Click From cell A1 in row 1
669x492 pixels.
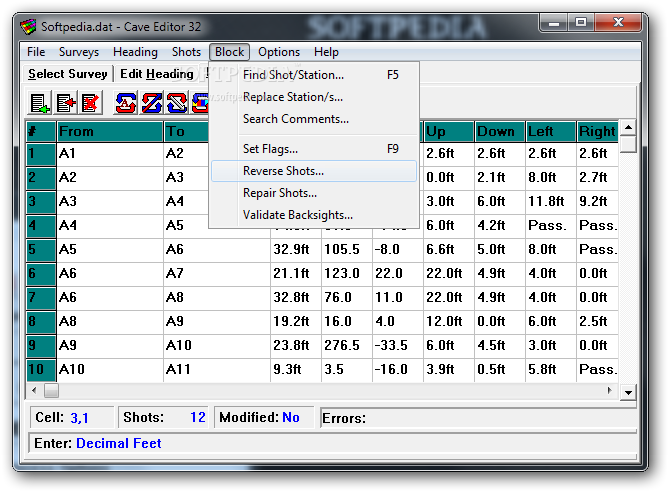pos(110,154)
